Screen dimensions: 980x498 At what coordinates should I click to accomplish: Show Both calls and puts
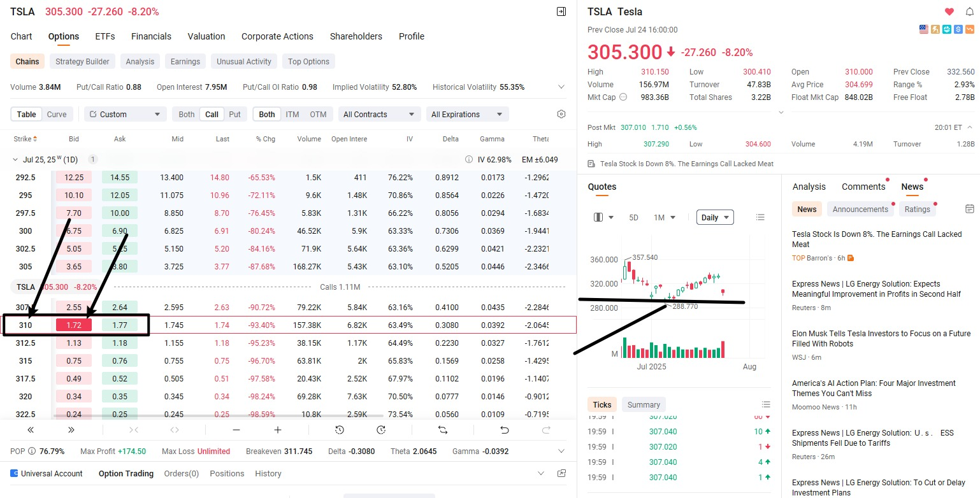click(x=187, y=114)
